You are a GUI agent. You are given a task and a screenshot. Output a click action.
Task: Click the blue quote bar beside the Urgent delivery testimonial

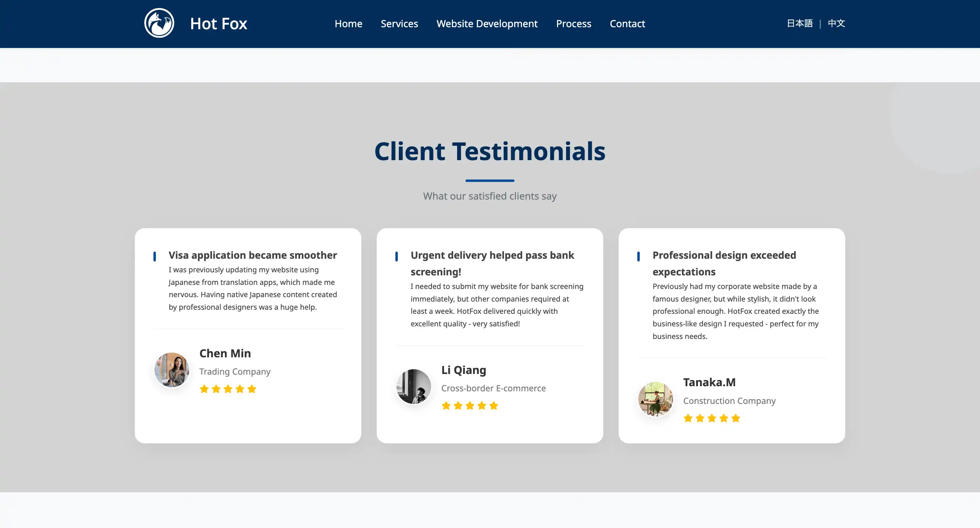(x=396, y=256)
